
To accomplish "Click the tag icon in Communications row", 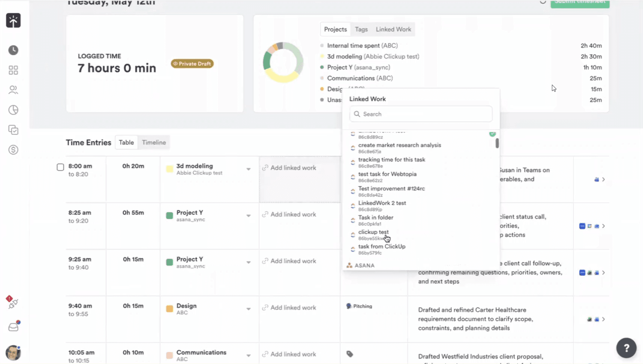I will [x=349, y=354].
